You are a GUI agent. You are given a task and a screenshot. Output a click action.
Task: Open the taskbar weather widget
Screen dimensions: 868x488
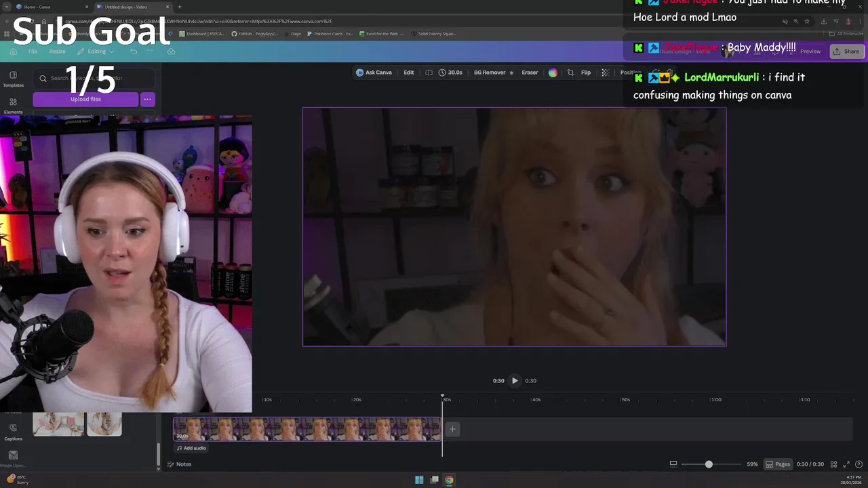coord(16,480)
